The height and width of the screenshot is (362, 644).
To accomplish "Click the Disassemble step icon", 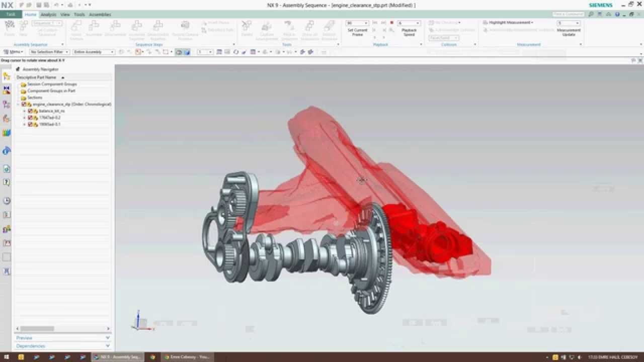I will click(x=115, y=28).
